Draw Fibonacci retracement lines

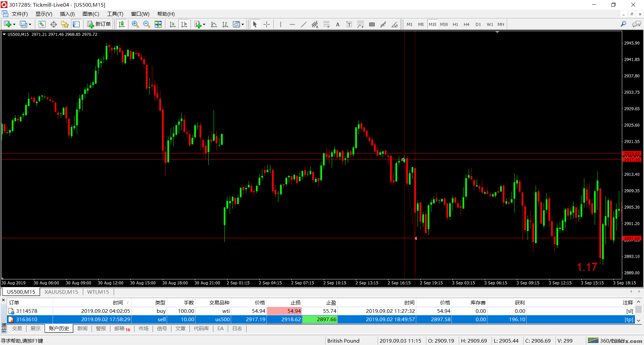[326, 24]
